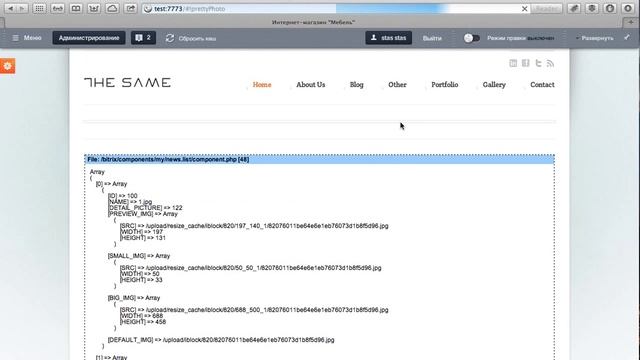
Task: Click Выйти to log out
Action: 432,38
